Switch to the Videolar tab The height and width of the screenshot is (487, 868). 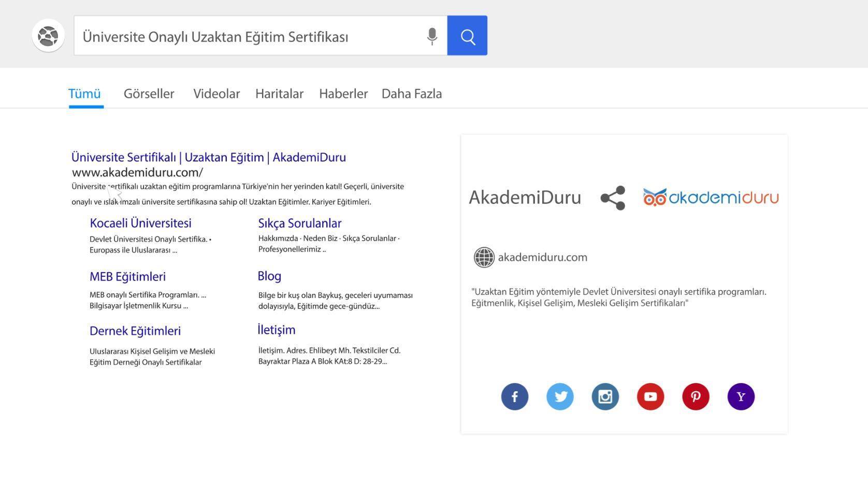pos(216,94)
